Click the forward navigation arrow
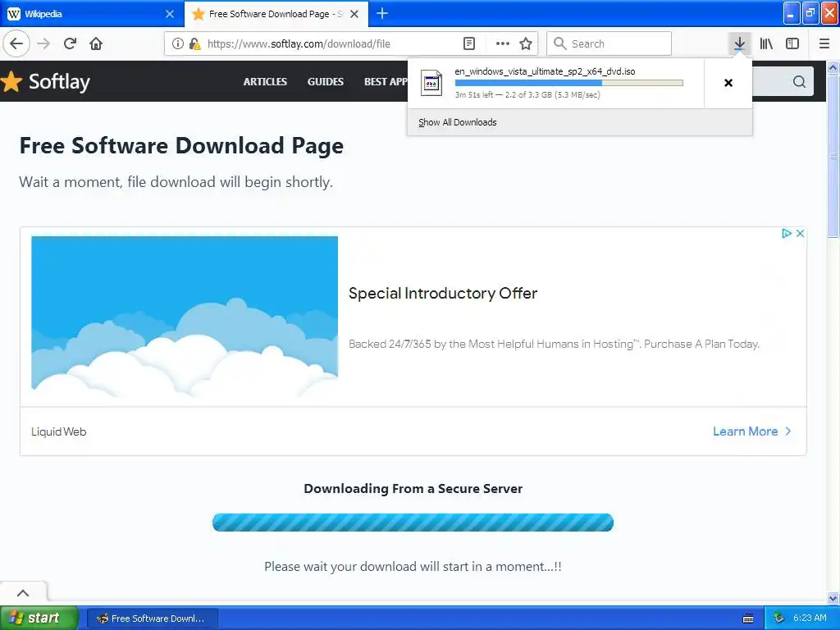840x630 pixels. click(x=43, y=43)
